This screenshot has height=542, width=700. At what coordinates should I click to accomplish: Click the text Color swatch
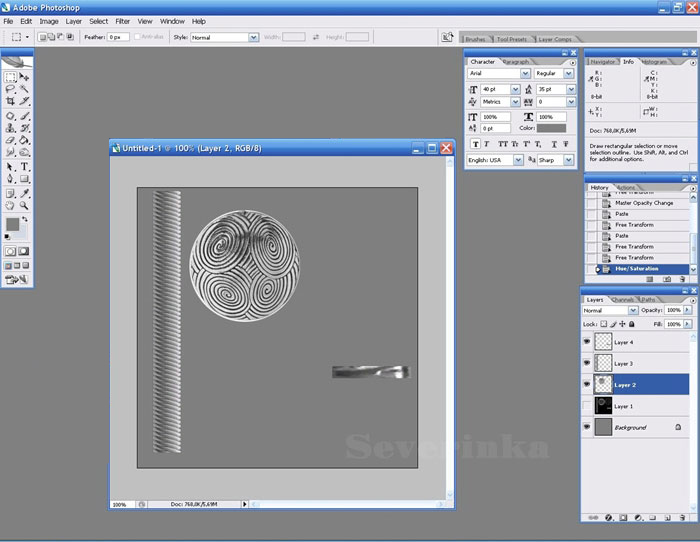[x=552, y=129]
